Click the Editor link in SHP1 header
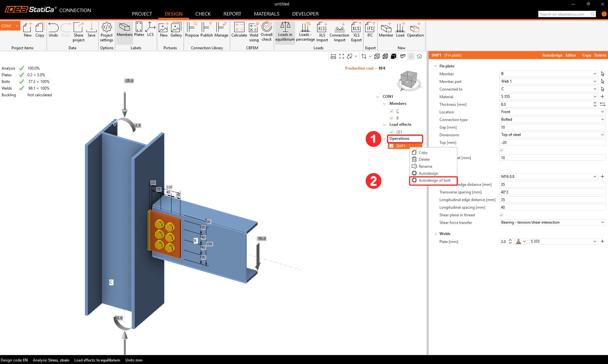Image resolution: width=608 pixels, height=364 pixels. (571, 55)
